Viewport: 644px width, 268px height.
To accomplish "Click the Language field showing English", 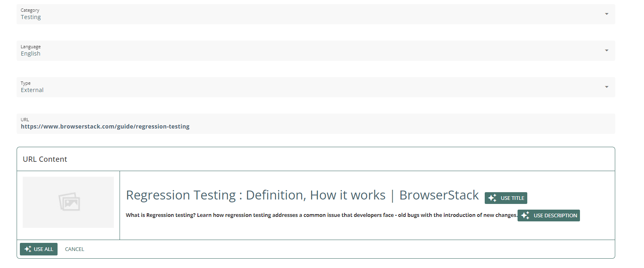I will [x=284, y=51].
